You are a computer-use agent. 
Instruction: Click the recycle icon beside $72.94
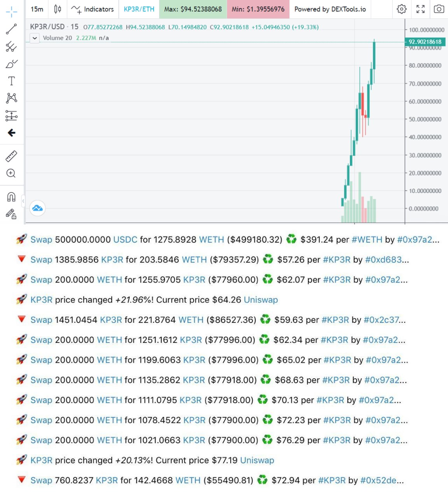pos(262,480)
